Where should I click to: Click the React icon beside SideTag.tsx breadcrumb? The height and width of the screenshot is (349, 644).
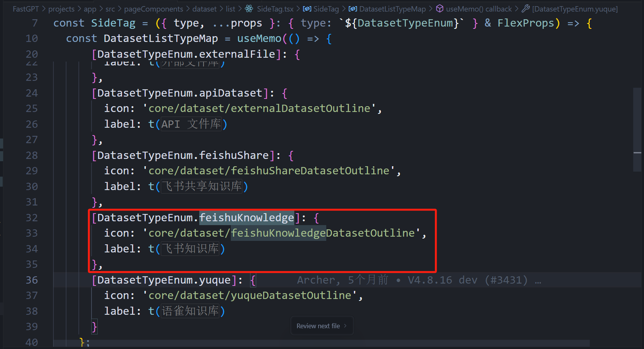(x=249, y=8)
